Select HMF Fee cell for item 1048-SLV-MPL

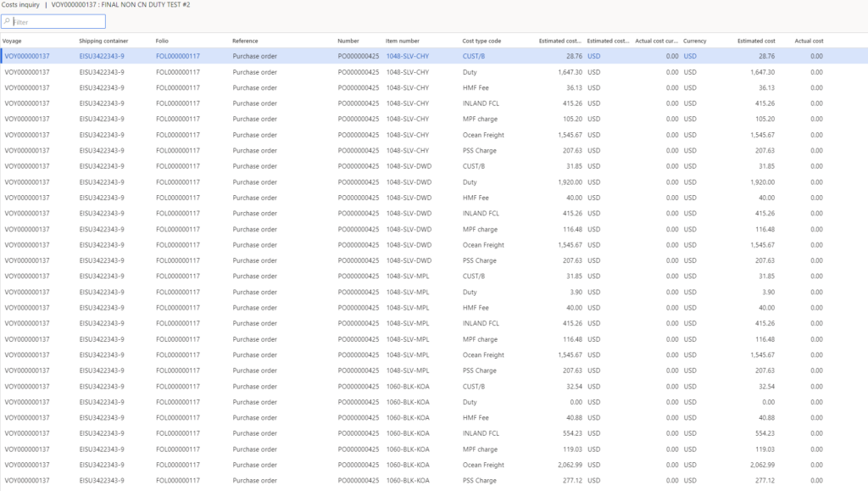475,308
